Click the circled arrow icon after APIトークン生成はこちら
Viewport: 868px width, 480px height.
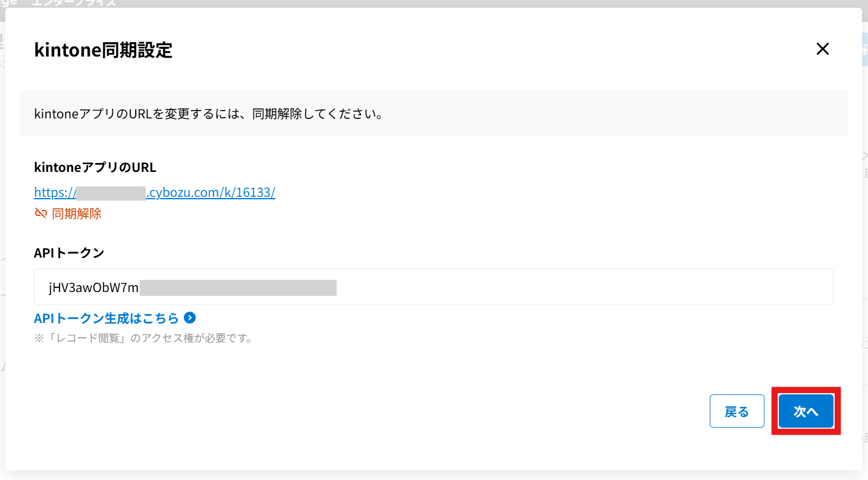point(190,318)
